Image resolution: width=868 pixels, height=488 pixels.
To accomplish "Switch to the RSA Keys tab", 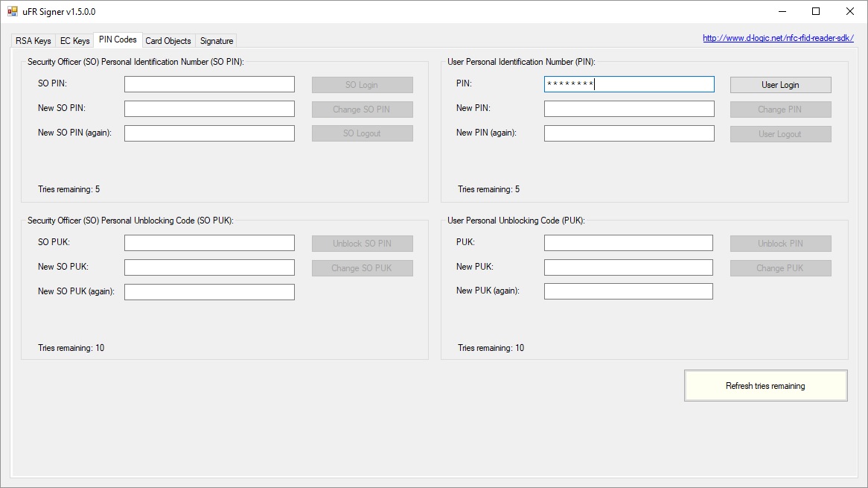I will [x=33, y=41].
